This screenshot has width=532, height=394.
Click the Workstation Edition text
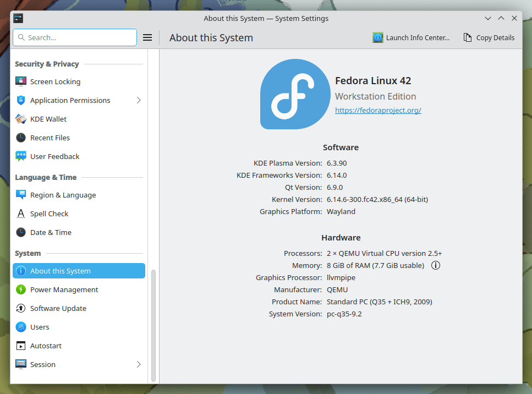376,96
